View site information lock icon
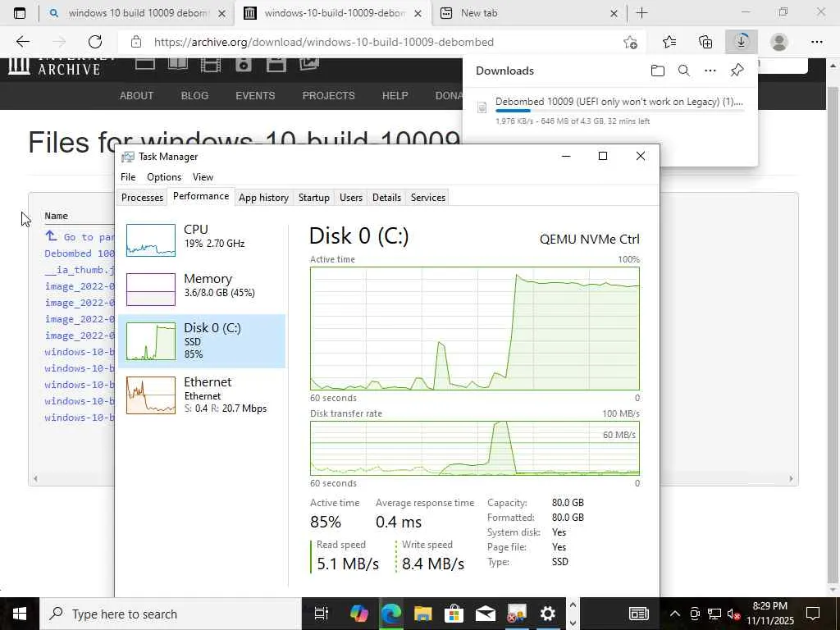 tap(136, 42)
